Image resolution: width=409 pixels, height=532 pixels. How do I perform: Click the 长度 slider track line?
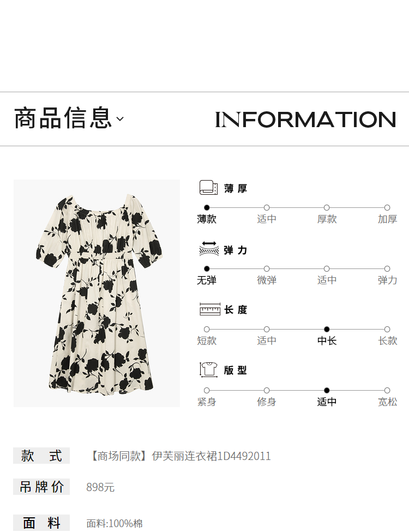click(x=297, y=329)
